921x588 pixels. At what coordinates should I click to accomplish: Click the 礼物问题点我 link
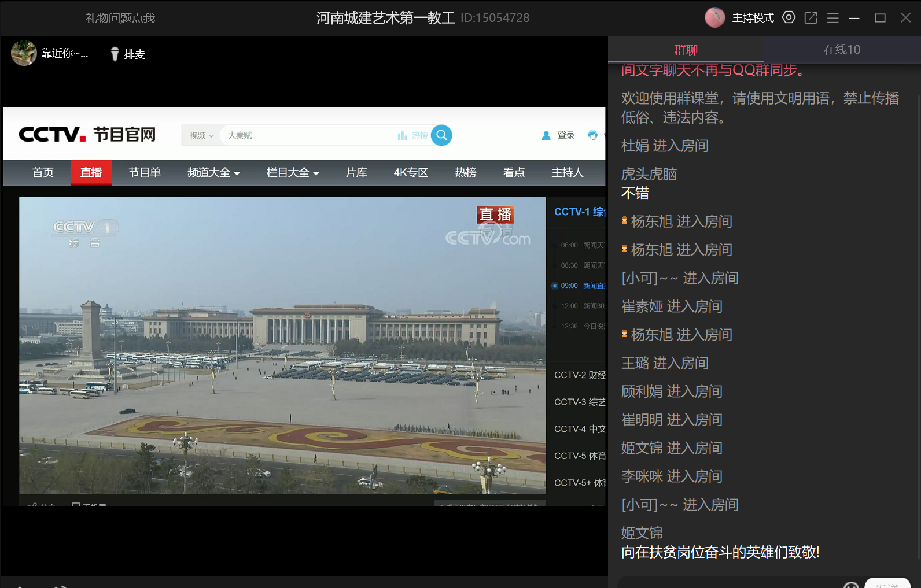pos(120,18)
